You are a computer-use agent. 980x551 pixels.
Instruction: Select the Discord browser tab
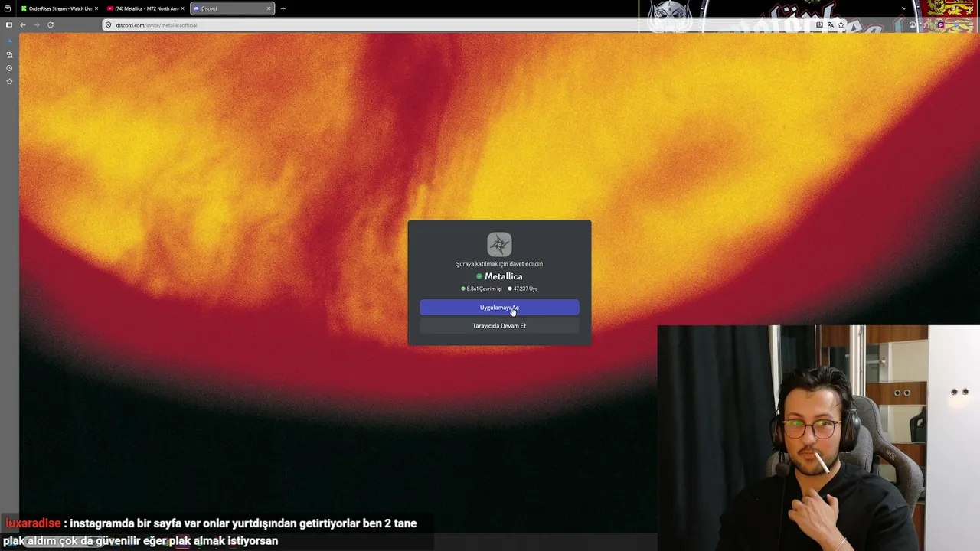(x=232, y=8)
